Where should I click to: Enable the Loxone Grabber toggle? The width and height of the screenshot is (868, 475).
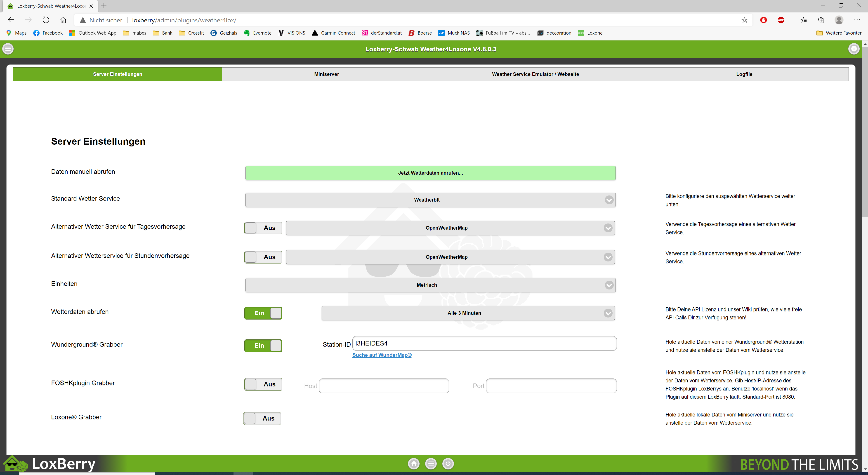[262, 419]
